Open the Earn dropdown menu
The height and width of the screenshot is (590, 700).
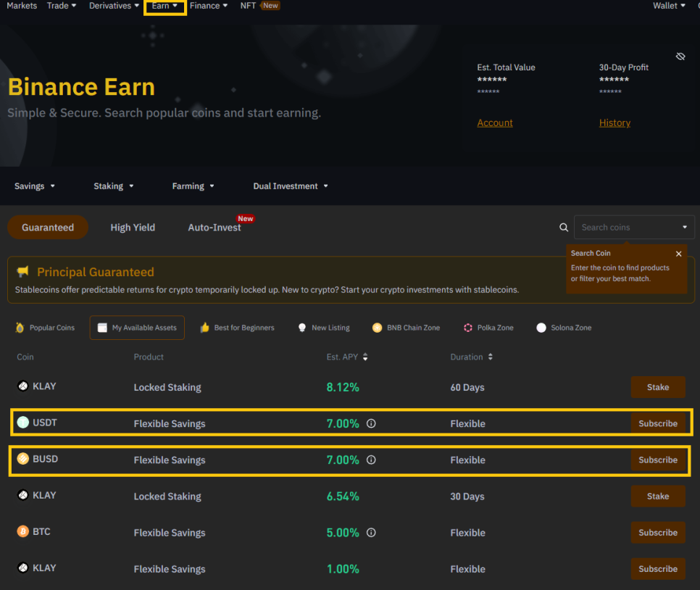click(164, 6)
